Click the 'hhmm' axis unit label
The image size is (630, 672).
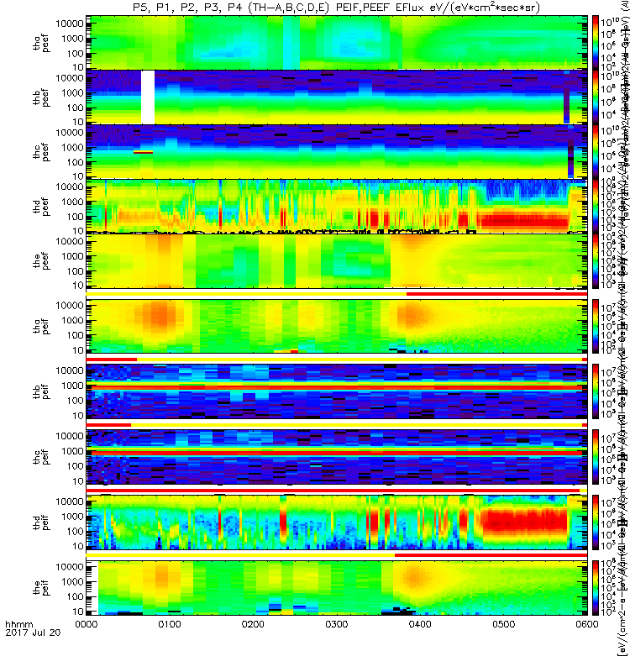(x=18, y=624)
